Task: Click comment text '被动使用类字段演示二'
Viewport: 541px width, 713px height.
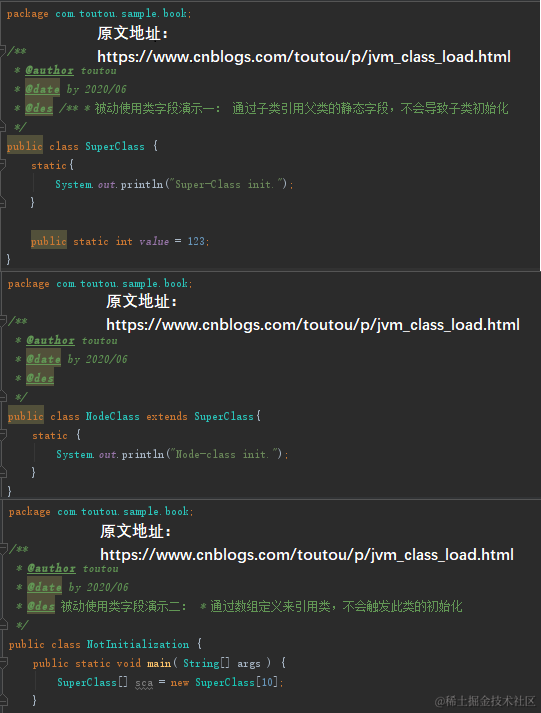Action: point(120,606)
